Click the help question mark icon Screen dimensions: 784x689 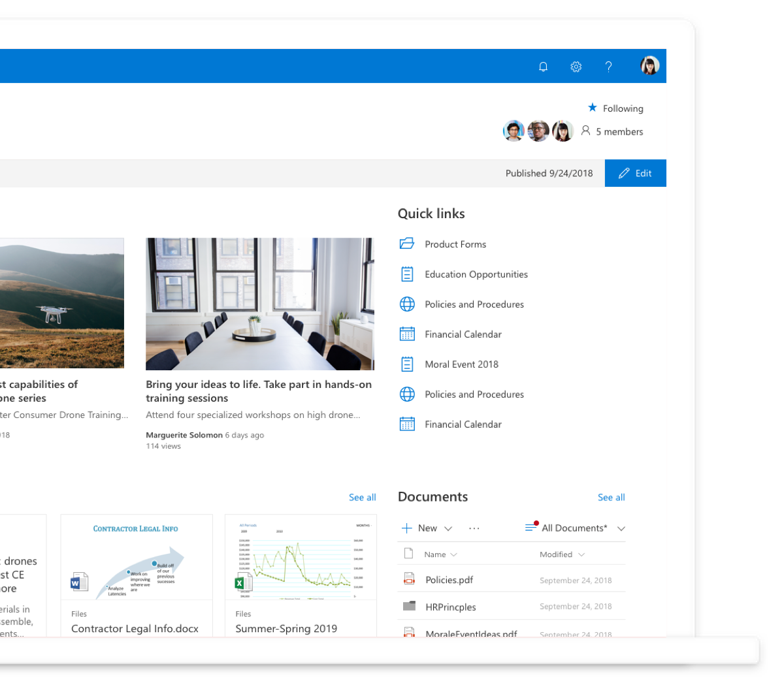pos(608,67)
